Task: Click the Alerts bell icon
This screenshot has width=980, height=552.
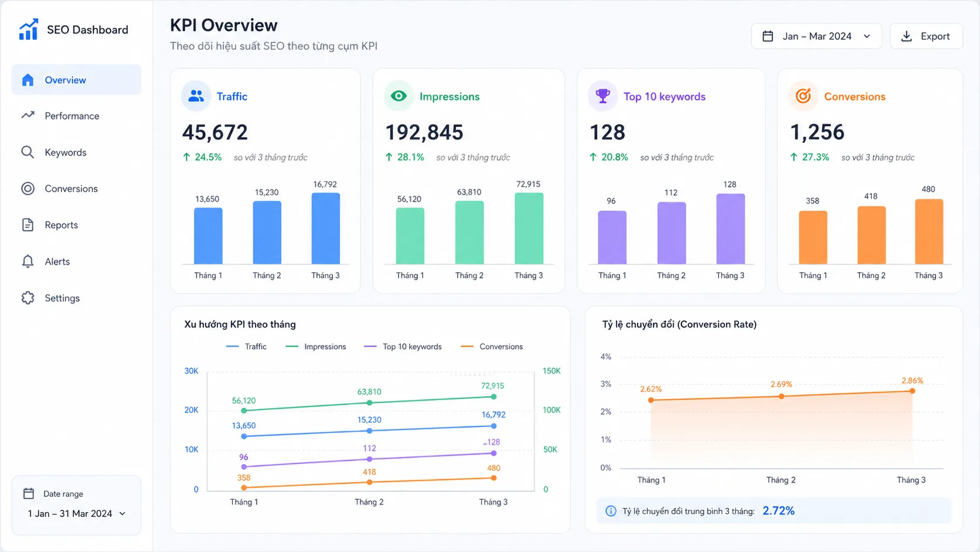Action: pyautogui.click(x=28, y=261)
